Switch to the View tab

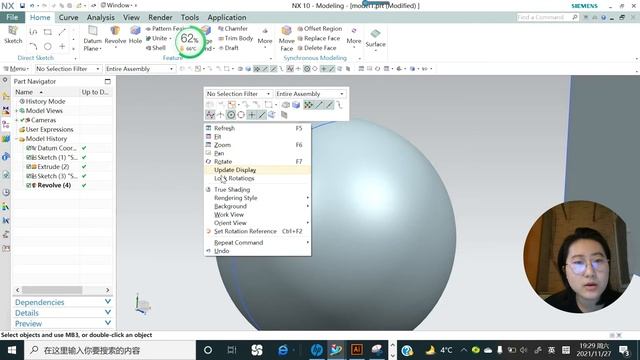tap(131, 17)
